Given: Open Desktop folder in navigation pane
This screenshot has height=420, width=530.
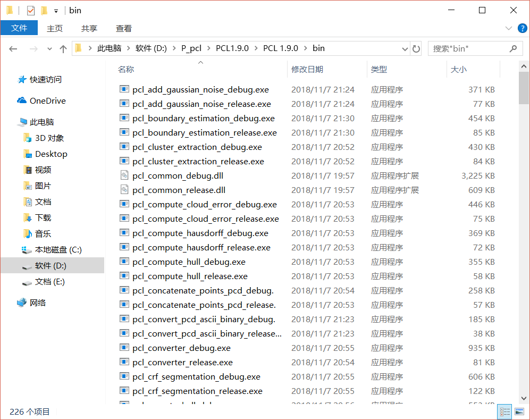Looking at the screenshot, I should (51, 154).
